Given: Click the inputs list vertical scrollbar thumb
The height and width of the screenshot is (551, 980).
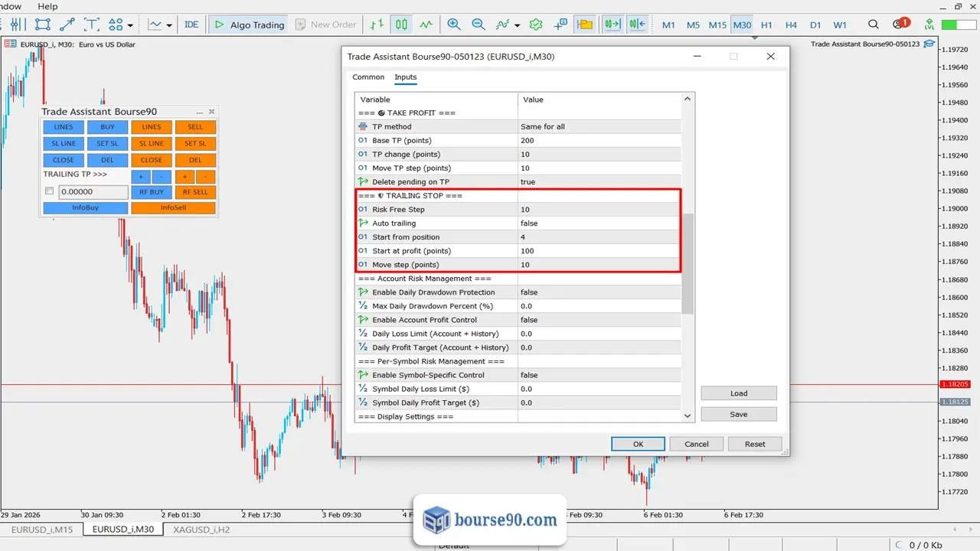Looking at the screenshot, I should (688, 263).
